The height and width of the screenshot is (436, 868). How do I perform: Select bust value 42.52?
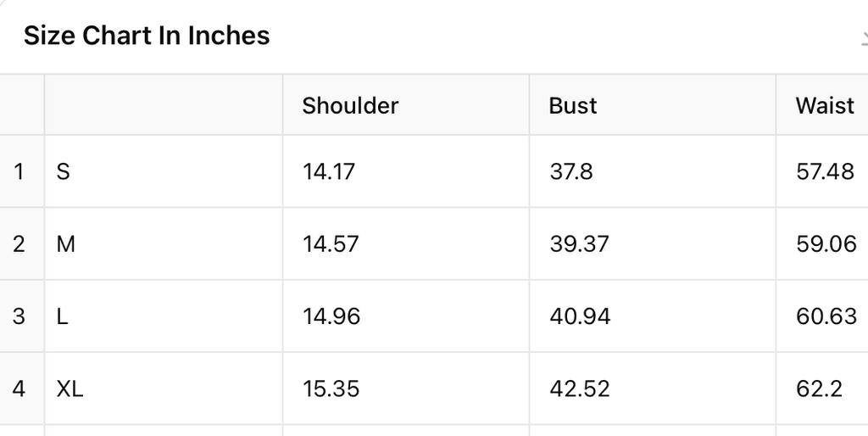(x=580, y=388)
